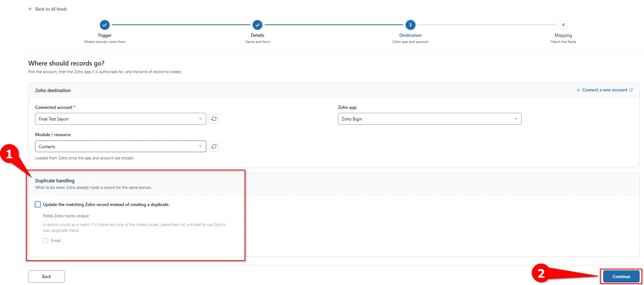Refresh the Connected account list
The image size is (644, 285).
point(214,119)
